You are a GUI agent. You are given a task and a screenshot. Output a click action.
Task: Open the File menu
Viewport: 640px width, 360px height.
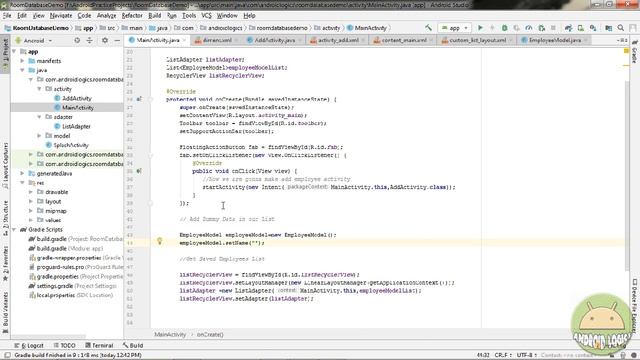(7, 16)
